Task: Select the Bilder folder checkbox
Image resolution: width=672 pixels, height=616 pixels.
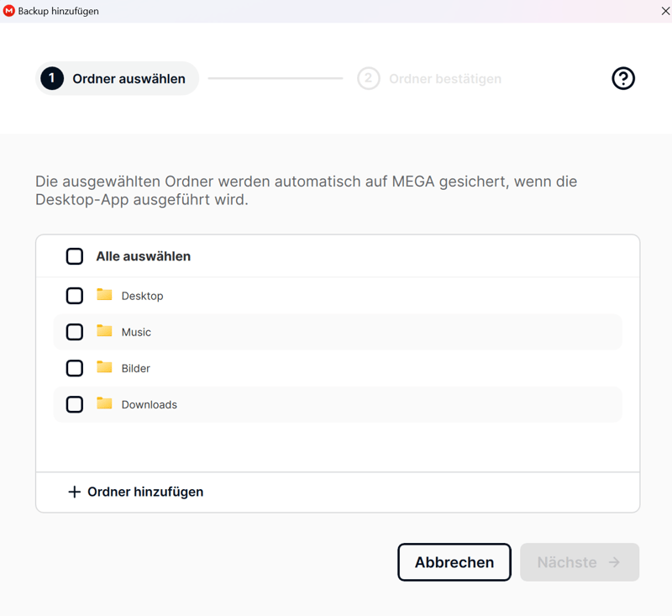Action: [x=75, y=368]
